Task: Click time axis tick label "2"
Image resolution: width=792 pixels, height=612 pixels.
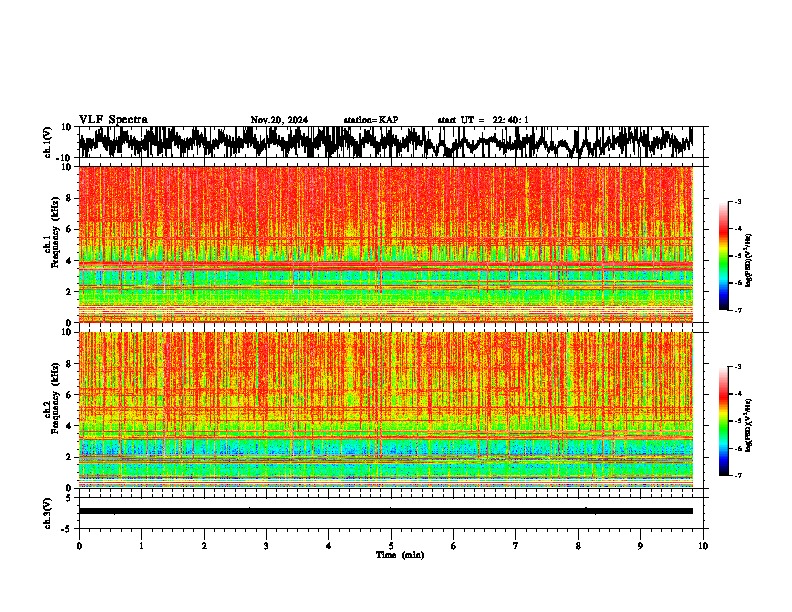Action: coord(204,546)
